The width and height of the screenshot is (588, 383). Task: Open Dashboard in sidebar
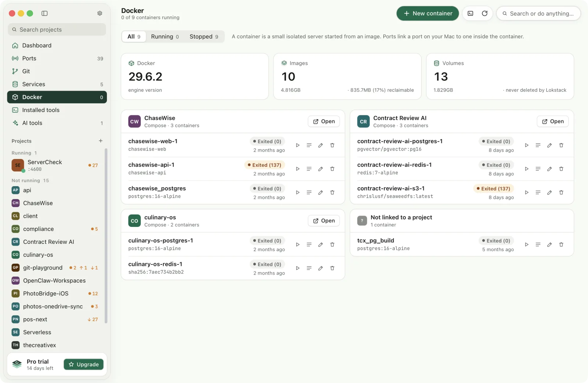pos(57,46)
